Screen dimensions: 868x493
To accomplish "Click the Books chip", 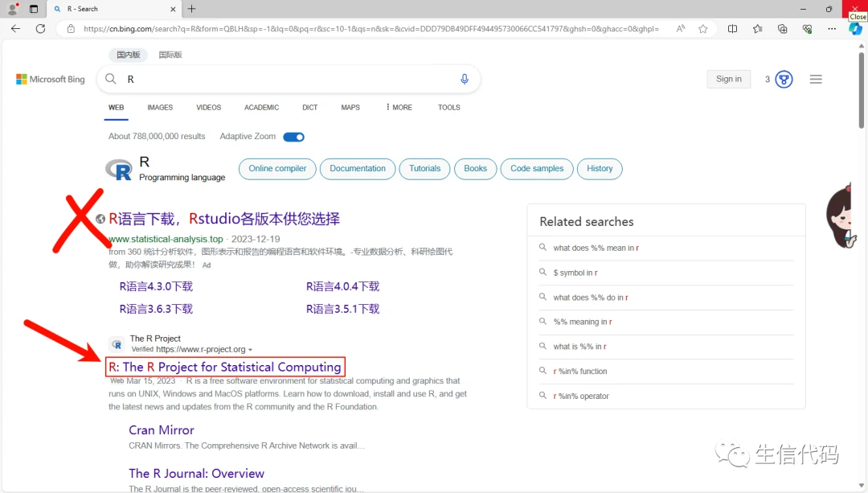I will pos(476,168).
